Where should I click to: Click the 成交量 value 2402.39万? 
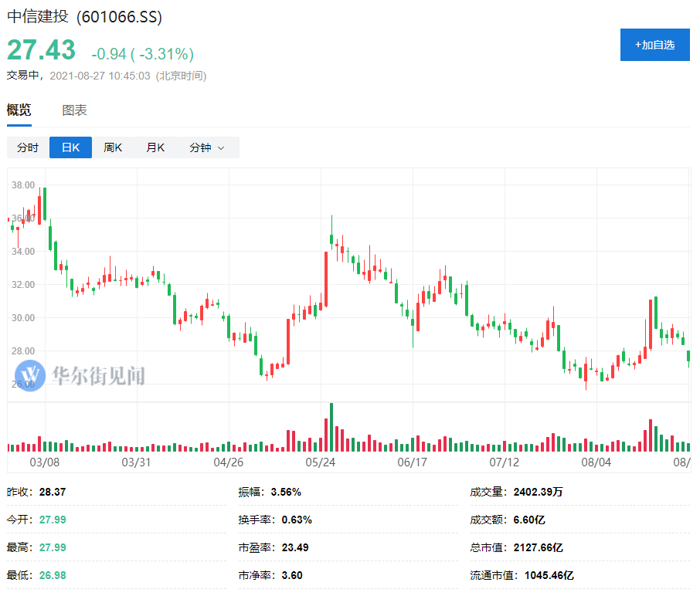click(538, 492)
